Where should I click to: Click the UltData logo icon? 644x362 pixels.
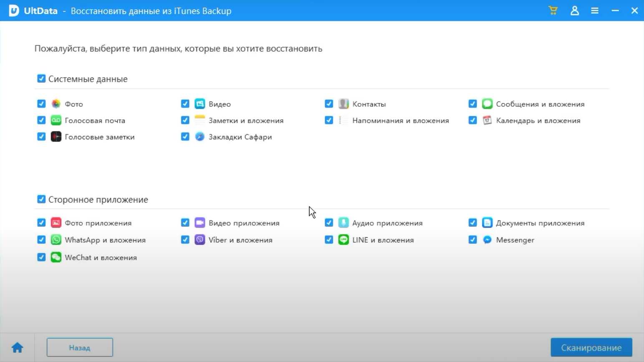(x=14, y=10)
